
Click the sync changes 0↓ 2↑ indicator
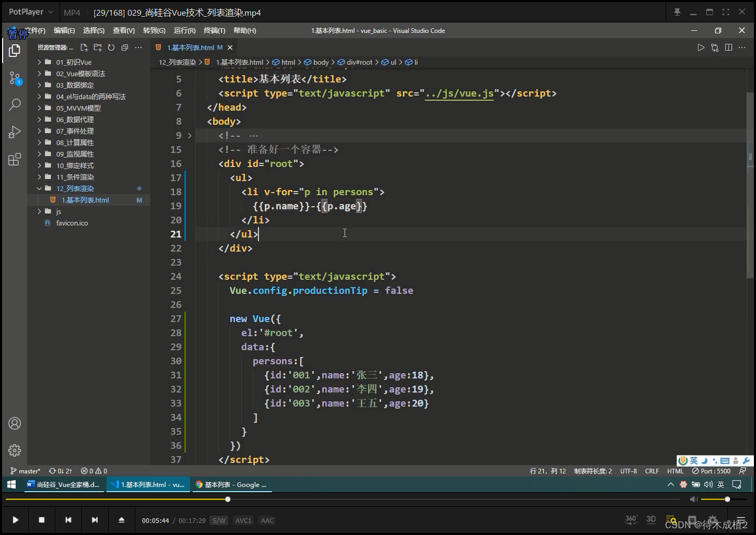pyautogui.click(x=61, y=471)
